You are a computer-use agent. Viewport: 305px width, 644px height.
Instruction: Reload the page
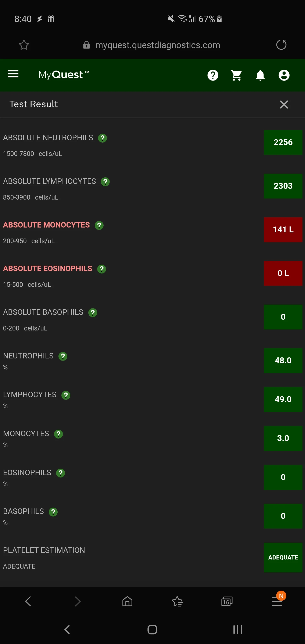click(281, 45)
